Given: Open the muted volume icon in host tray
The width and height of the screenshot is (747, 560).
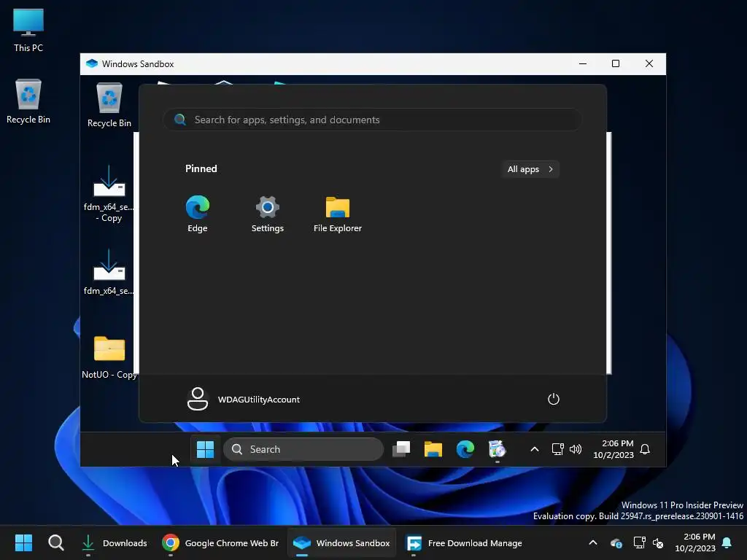Looking at the screenshot, I should pyautogui.click(x=658, y=542).
